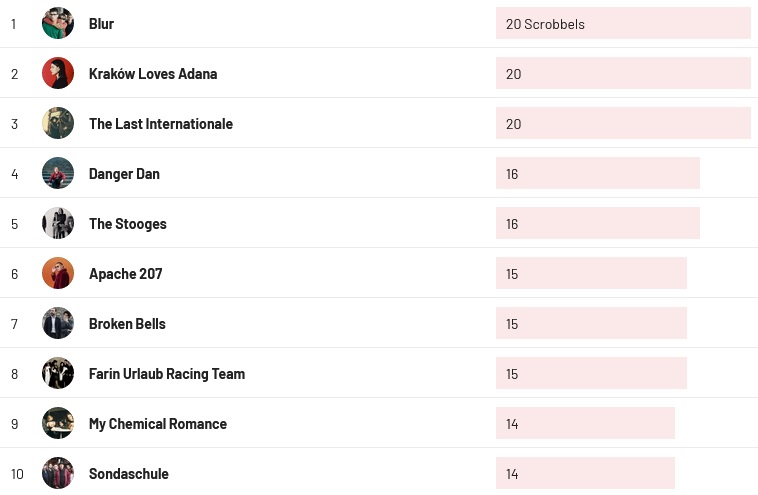Screen dimensions: 758x495
Task: Open the Sondaschule avatar image
Action: 58,473
